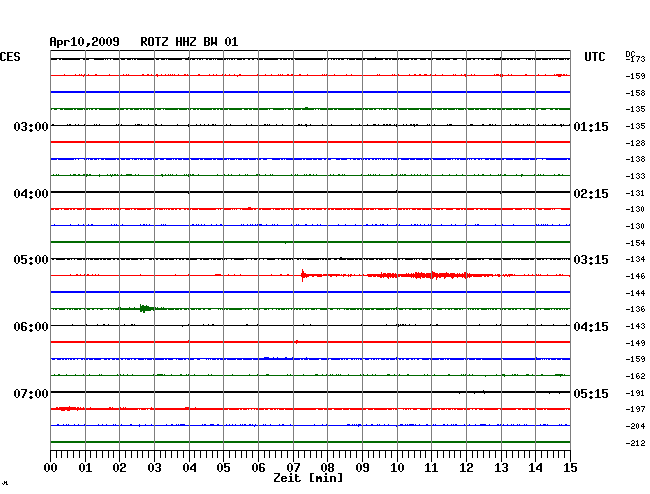Click the DC offset value -154

[x=636, y=243]
